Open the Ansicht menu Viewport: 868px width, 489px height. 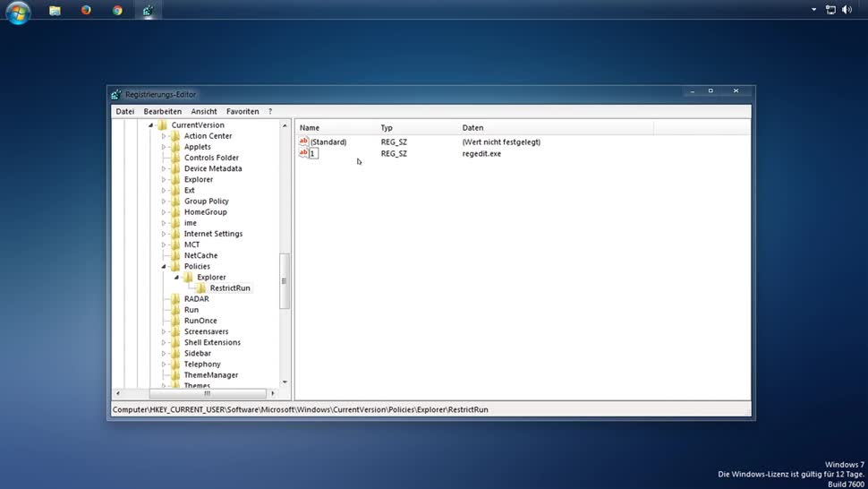(204, 111)
